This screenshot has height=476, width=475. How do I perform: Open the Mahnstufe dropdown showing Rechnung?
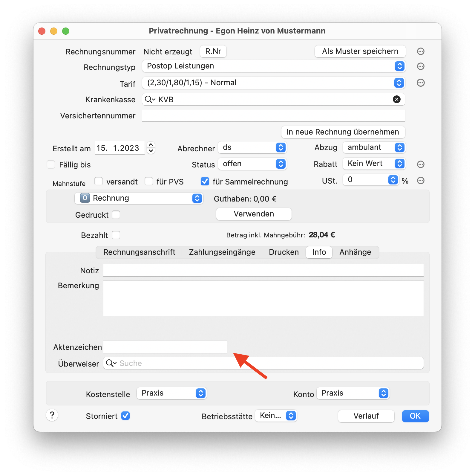coord(139,198)
